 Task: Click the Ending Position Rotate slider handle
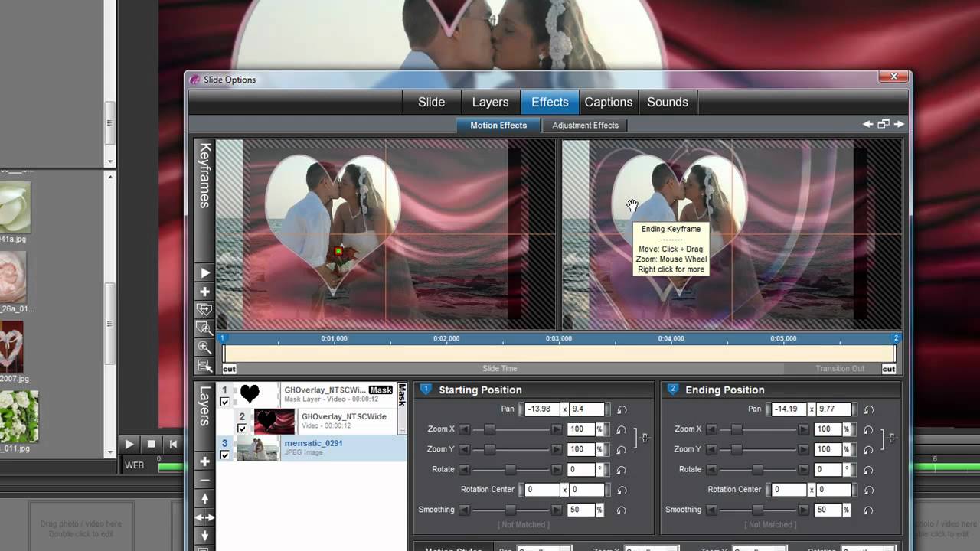757,470
